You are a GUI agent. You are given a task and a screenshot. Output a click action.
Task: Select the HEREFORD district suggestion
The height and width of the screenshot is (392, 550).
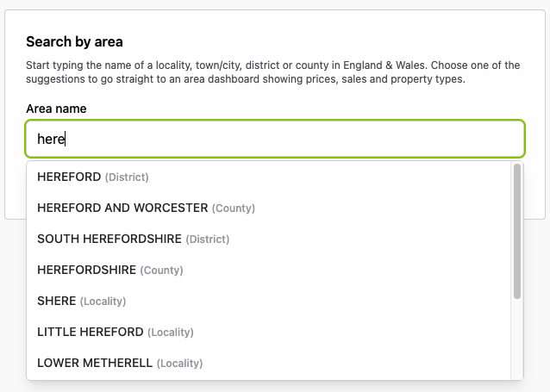[x=70, y=177]
